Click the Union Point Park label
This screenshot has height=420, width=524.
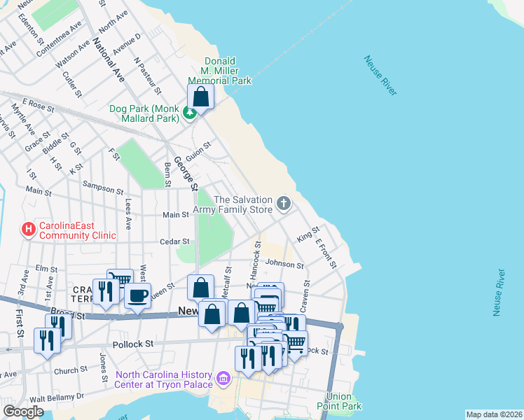(339, 401)
